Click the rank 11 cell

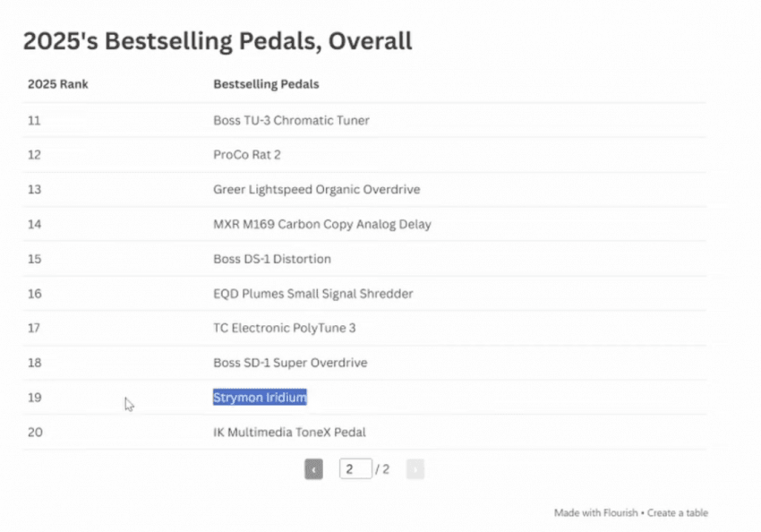[x=34, y=120]
